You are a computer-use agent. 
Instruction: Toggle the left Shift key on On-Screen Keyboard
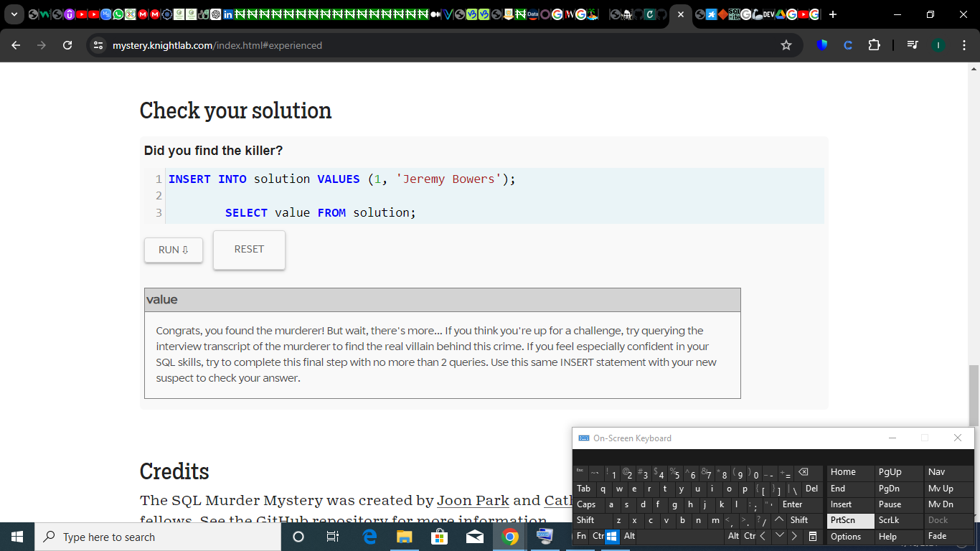[592, 520]
